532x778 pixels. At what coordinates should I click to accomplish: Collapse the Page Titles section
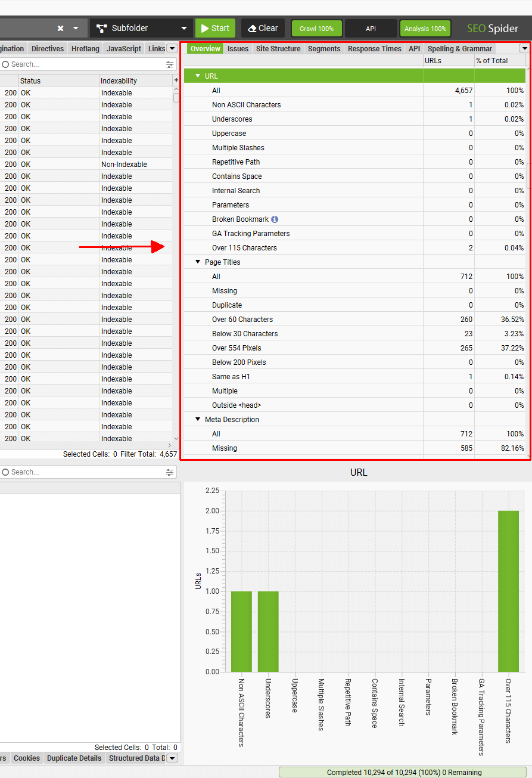(x=198, y=262)
